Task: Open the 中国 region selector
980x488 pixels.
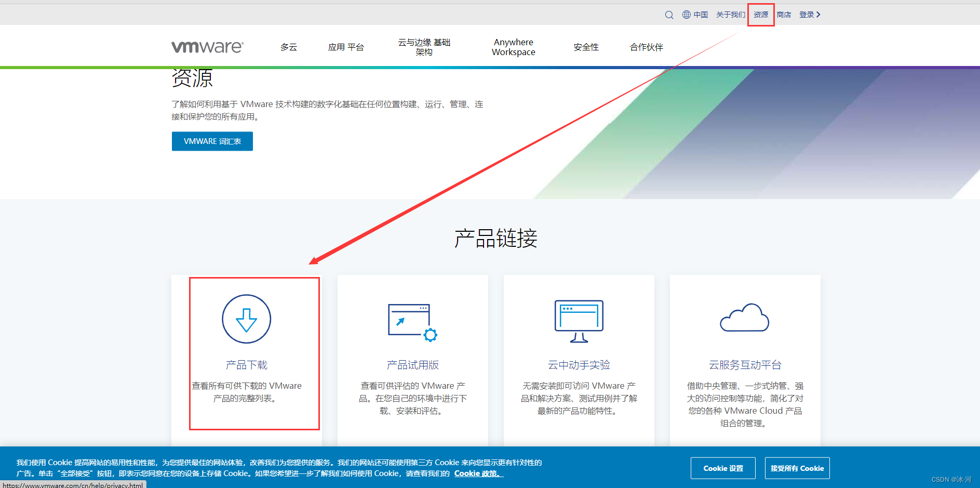Action: pyautogui.click(x=700, y=15)
